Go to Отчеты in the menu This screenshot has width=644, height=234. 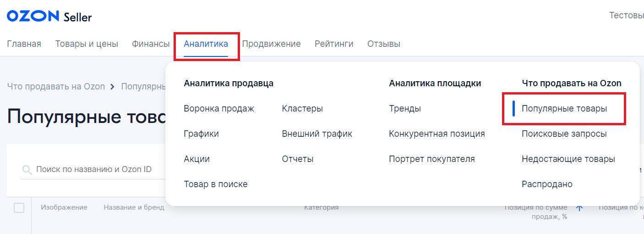point(298,159)
